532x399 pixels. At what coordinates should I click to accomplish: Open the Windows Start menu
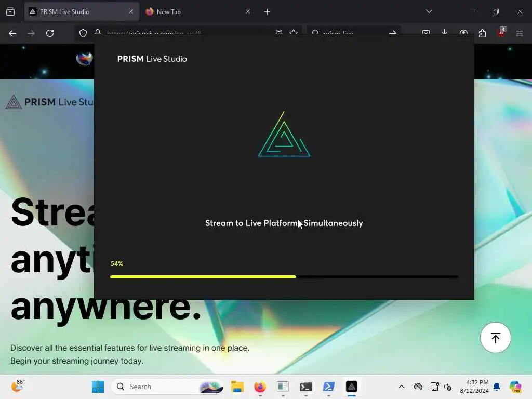[98, 387]
